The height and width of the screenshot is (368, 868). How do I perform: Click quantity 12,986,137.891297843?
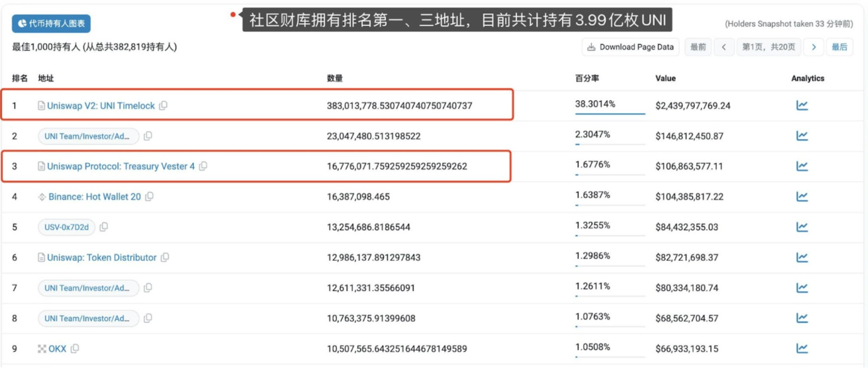point(374,257)
